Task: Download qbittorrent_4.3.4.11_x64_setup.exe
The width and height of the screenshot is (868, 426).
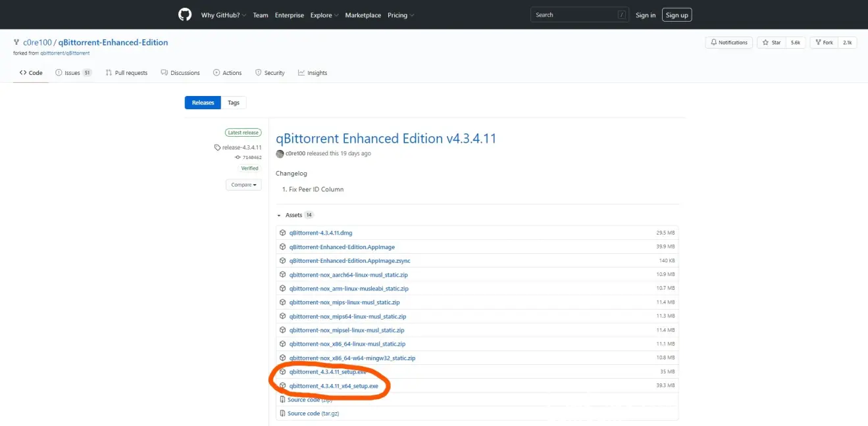Action: [x=334, y=386]
